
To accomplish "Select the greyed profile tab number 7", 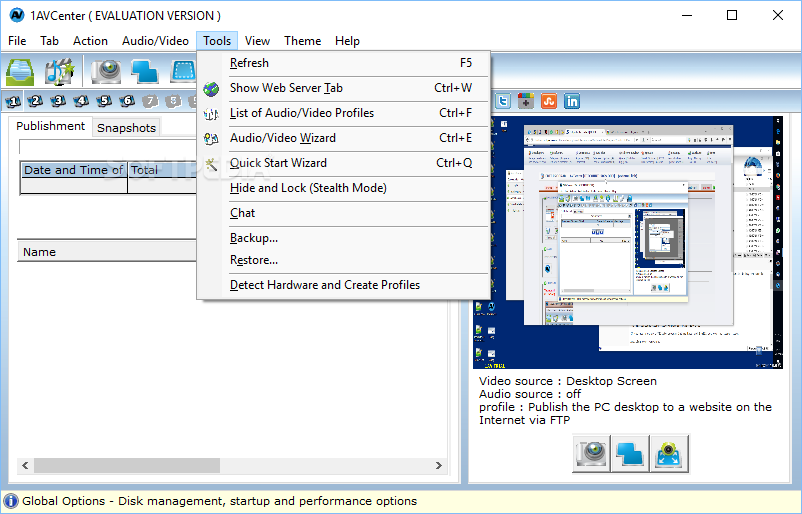I will click(150, 101).
